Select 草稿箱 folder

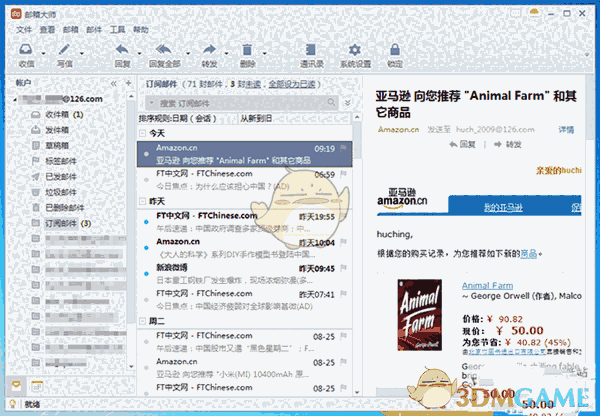50,145
